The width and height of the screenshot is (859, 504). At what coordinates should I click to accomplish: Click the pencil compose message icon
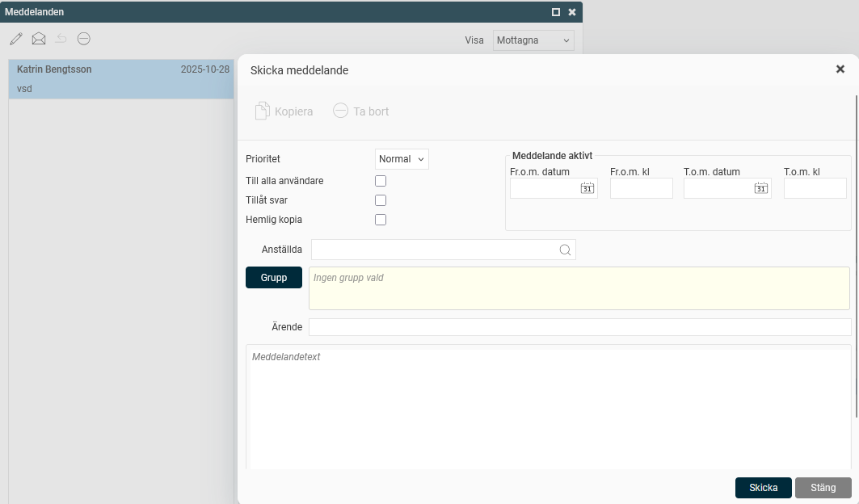16,39
